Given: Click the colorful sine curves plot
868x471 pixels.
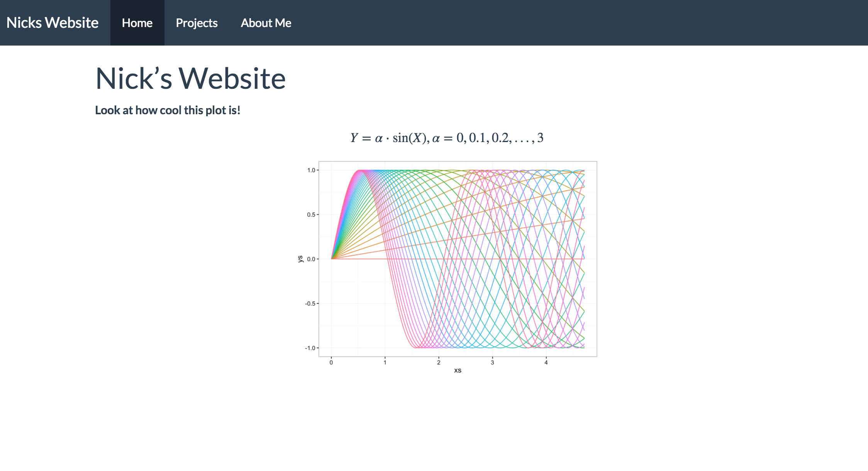Looking at the screenshot, I should (x=458, y=259).
